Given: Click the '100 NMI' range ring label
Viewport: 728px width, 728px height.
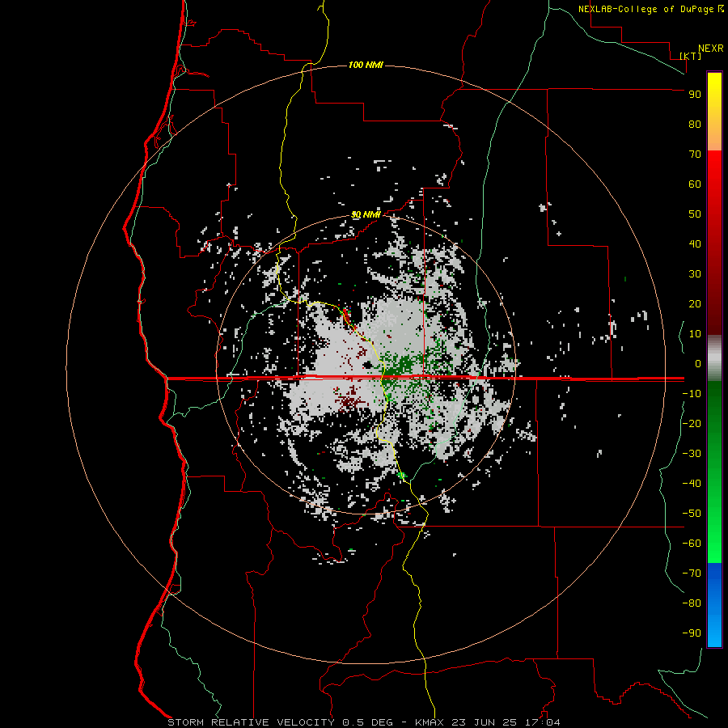Looking at the screenshot, I should coord(366,65).
